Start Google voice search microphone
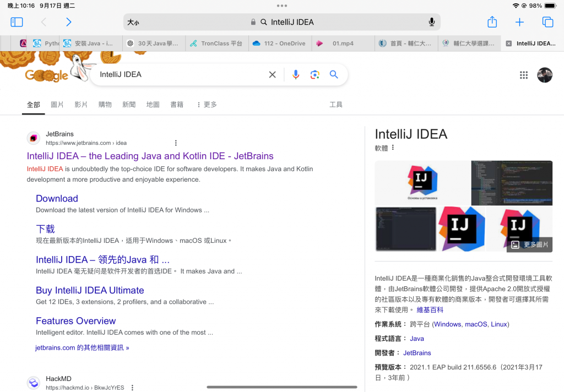Image resolution: width=564 pixels, height=392 pixels. [x=296, y=74]
